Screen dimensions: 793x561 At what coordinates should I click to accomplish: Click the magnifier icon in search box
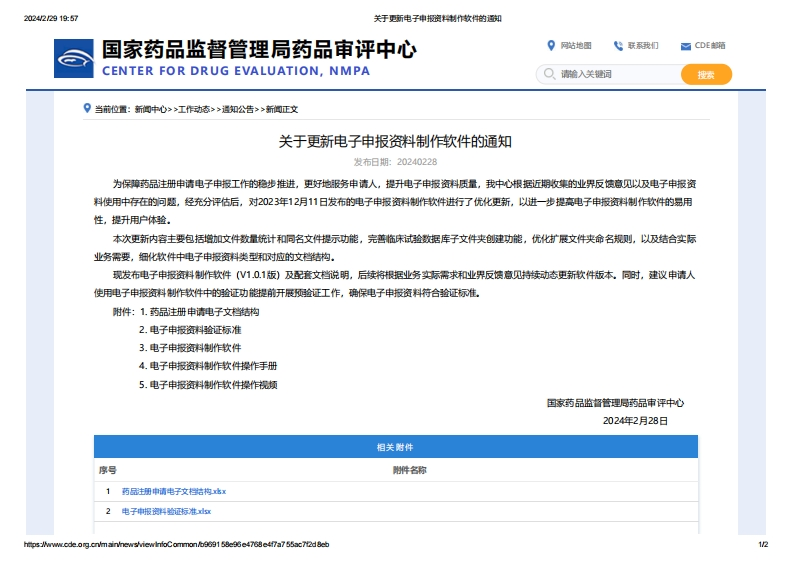click(x=548, y=74)
